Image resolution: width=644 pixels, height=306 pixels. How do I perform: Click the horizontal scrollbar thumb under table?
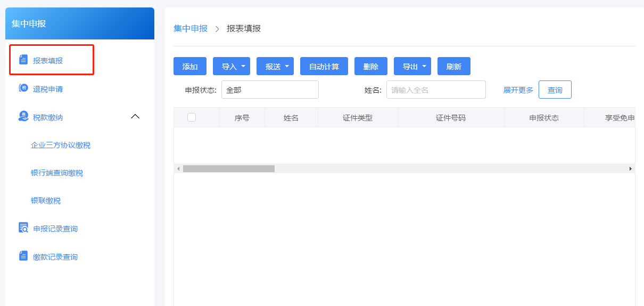(229, 168)
